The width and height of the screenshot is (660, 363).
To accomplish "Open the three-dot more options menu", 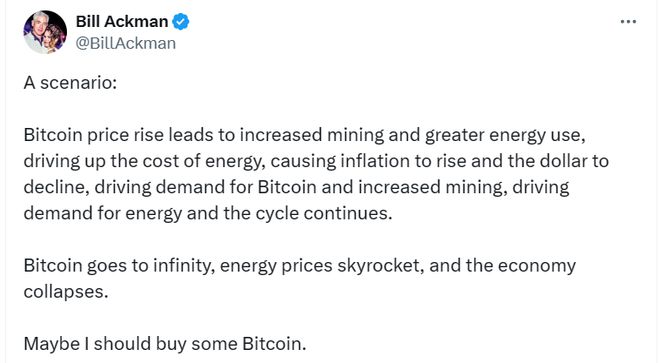I will [628, 21].
